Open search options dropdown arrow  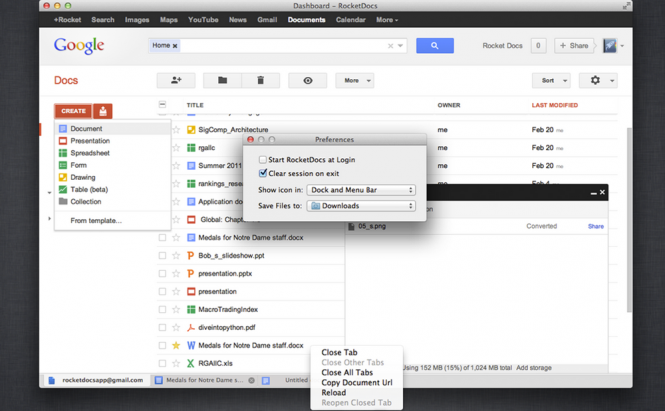tap(400, 46)
